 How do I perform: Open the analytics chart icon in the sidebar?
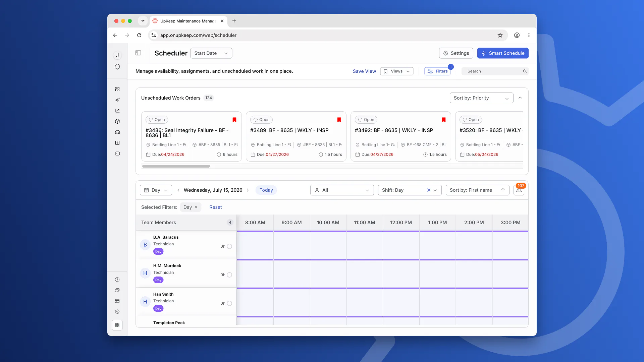coord(117,111)
